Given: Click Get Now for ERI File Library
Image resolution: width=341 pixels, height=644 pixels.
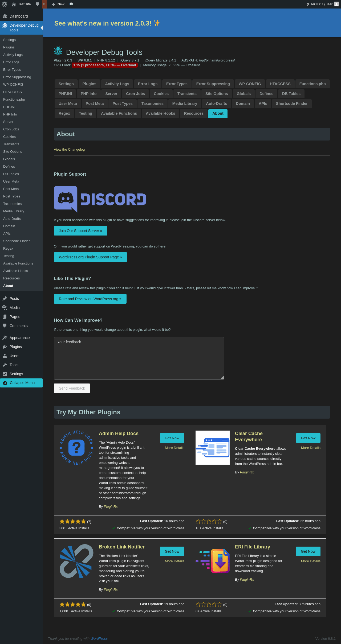Looking at the screenshot, I should coord(308,551).
